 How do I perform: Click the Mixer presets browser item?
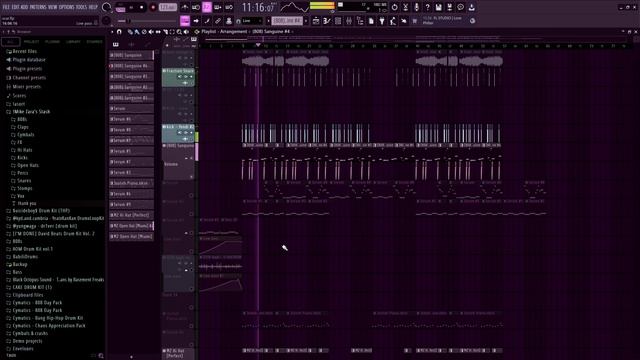click(27, 87)
